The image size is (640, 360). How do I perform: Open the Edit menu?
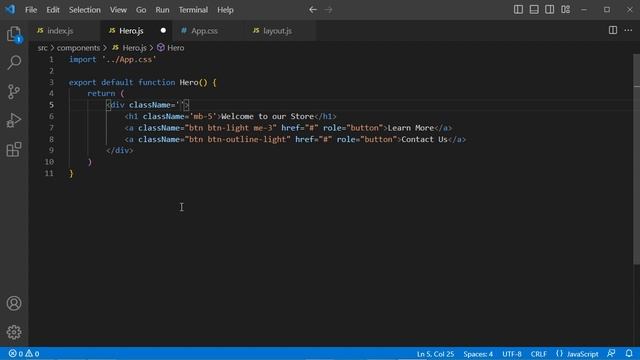pos(53,10)
